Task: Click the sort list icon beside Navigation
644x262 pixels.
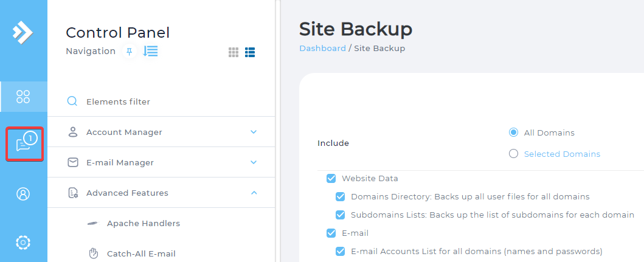Action: pyautogui.click(x=150, y=51)
